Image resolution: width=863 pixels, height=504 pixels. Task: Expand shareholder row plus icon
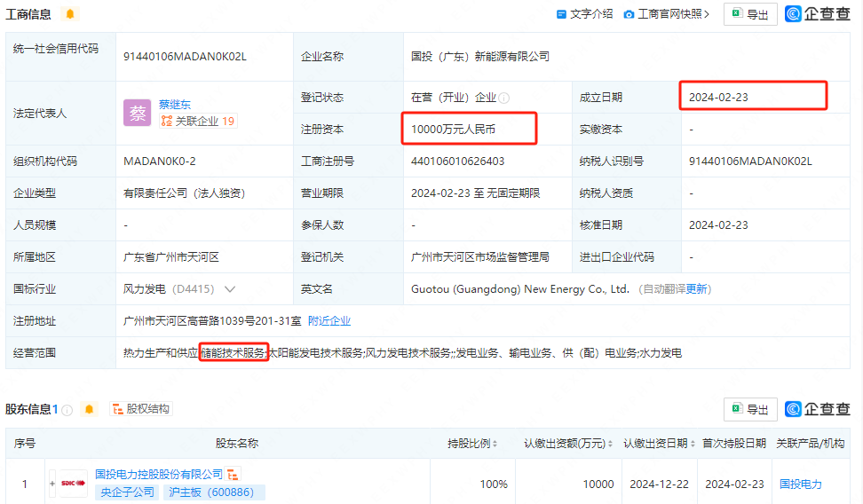tap(52, 484)
